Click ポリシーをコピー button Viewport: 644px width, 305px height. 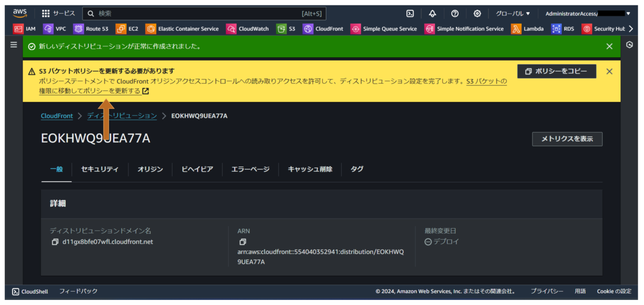tap(557, 71)
